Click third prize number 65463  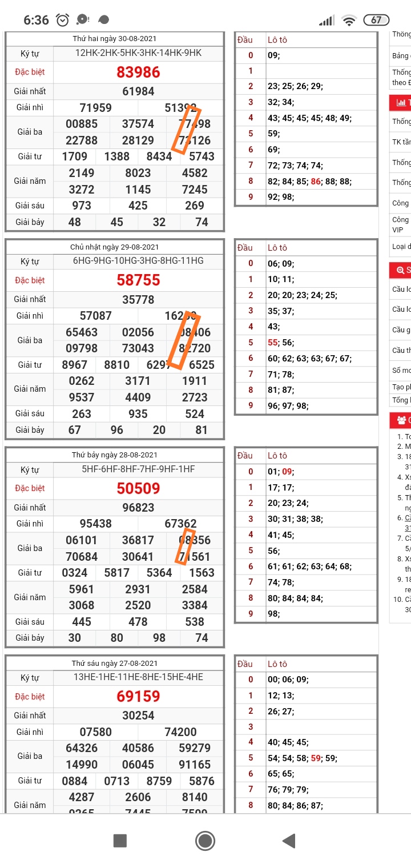pos(82,332)
